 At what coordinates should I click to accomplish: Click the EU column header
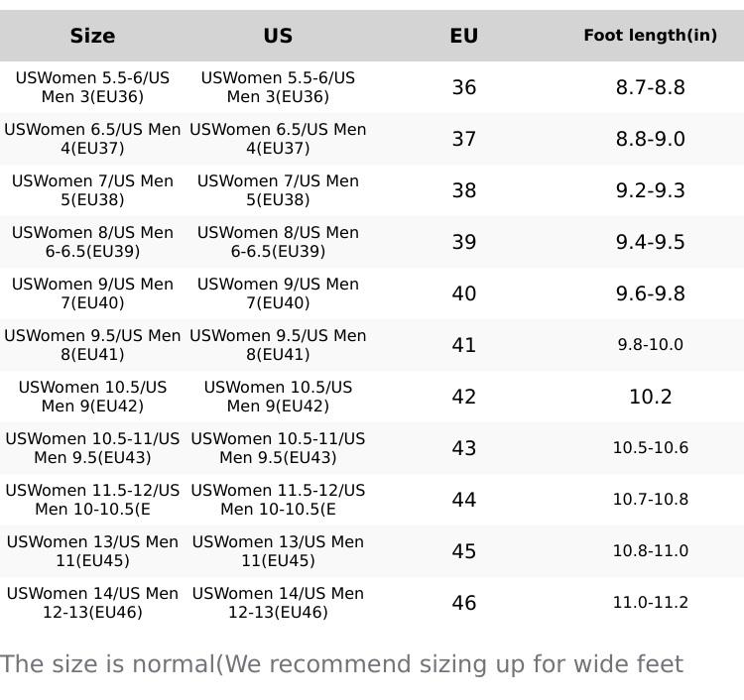463,36
